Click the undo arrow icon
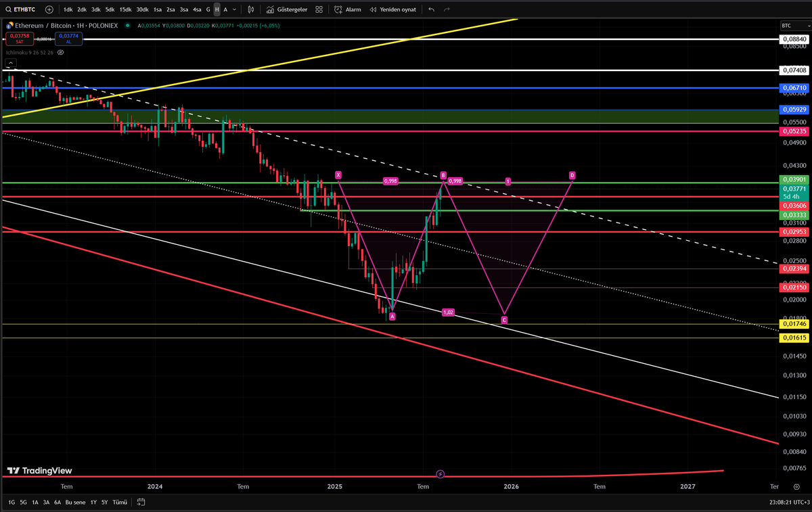This screenshot has height=512, width=812. click(432, 10)
